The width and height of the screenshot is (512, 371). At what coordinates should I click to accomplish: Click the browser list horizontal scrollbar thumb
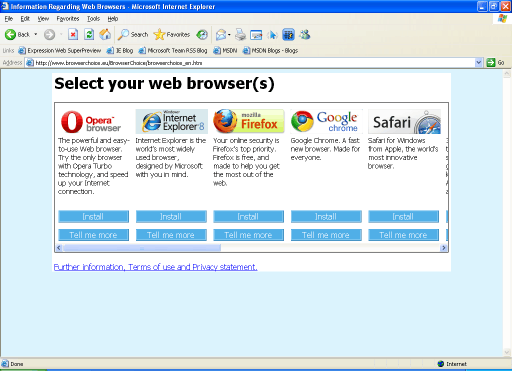142,248
